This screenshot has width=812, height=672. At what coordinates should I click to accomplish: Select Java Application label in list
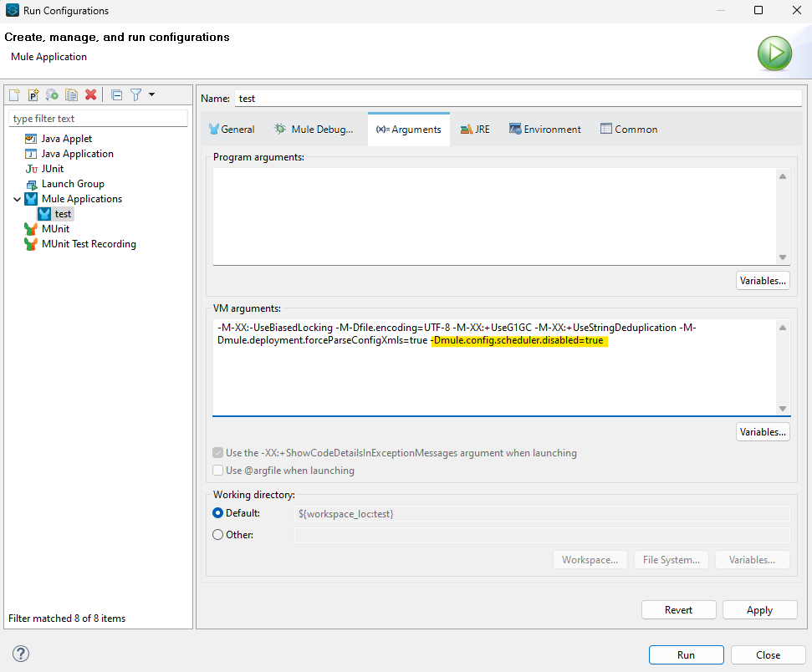point(77,154)
